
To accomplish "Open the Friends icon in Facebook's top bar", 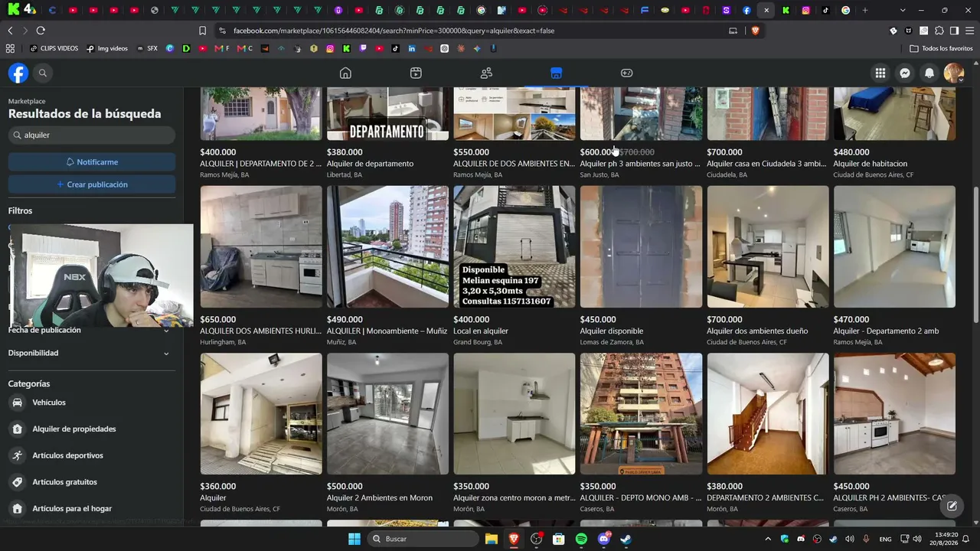I will [x=486, y=73].
